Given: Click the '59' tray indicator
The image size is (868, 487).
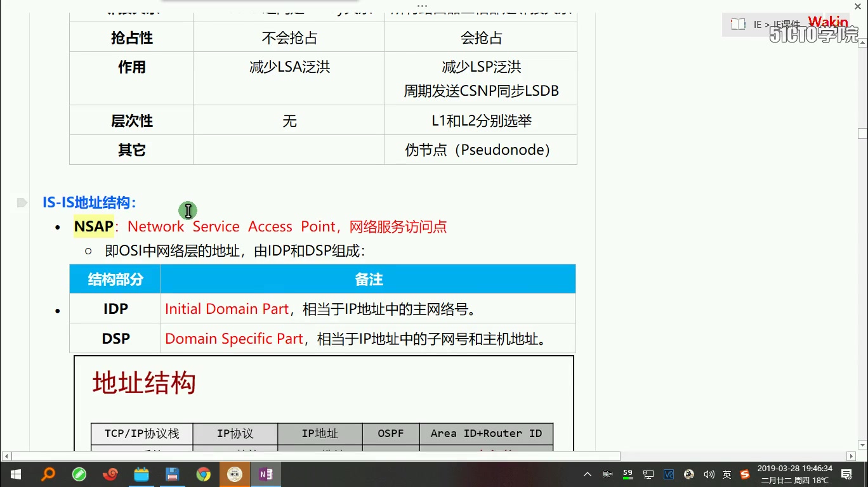Looking at the screenshot, I should tap(628, 474).
